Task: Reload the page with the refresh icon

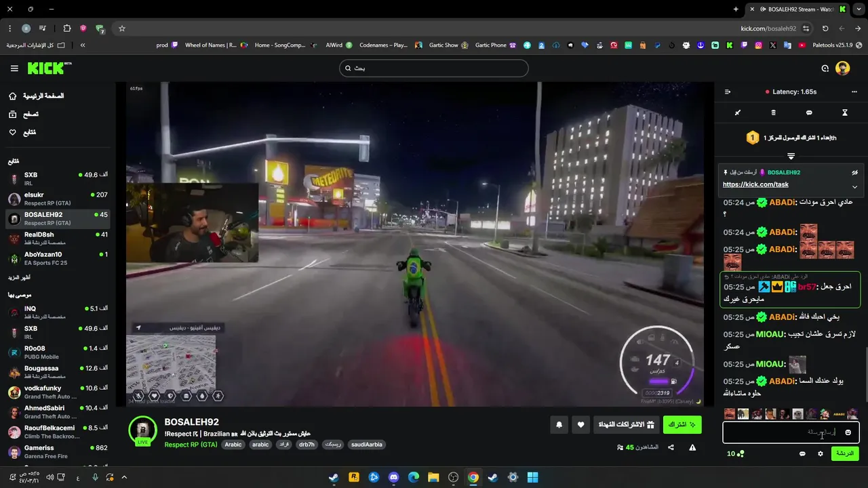Action: pos(825,28)
